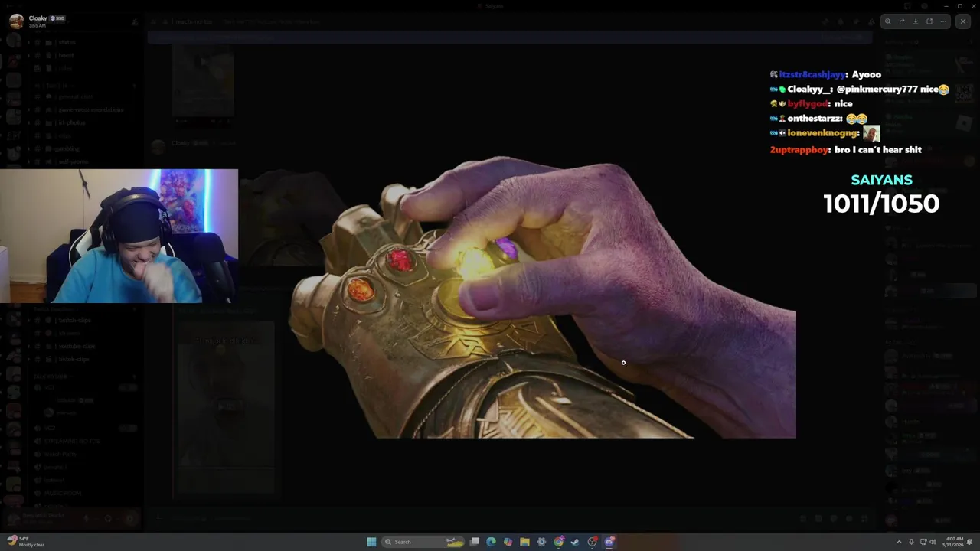The height and width of the screenshot is (551, 980).
Task: Open the image in browser icon
Action: [x=929, y=21]
